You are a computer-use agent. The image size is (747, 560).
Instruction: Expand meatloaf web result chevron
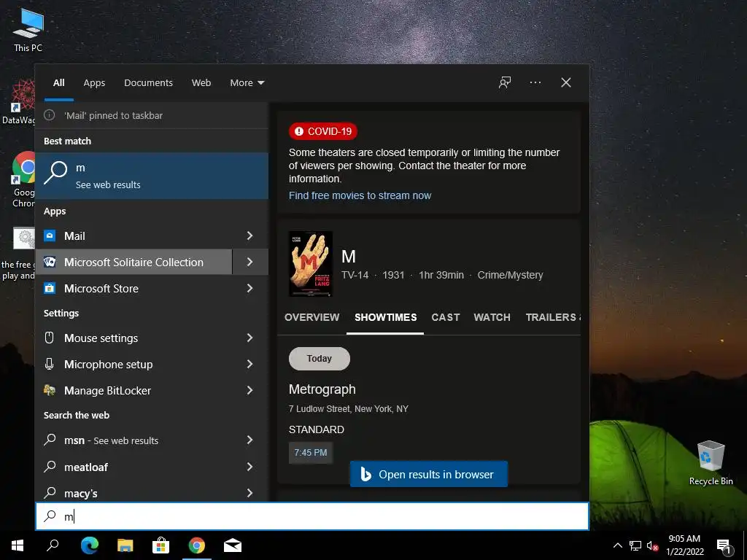coord(250,467)
